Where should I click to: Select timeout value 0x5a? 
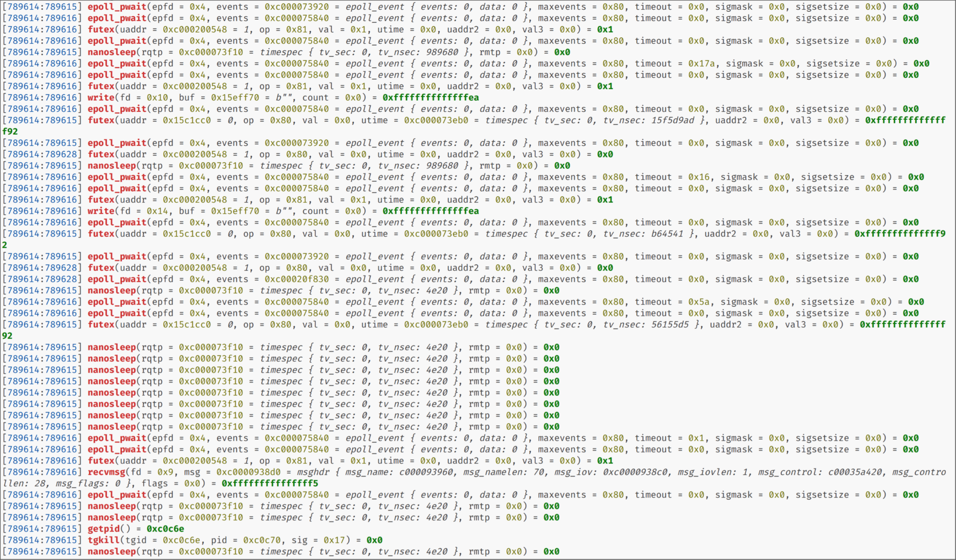[699, 302]
